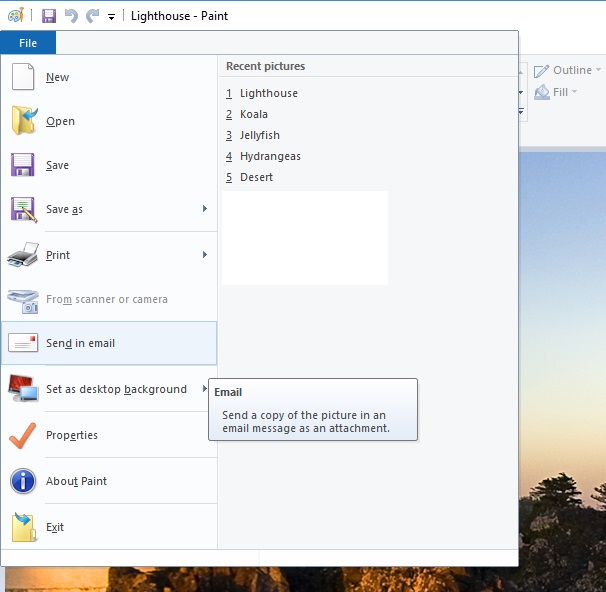This screenshot has height=592, width=606.
Task: Click the scanner and camera icon
Action: (x=23, y=301)
